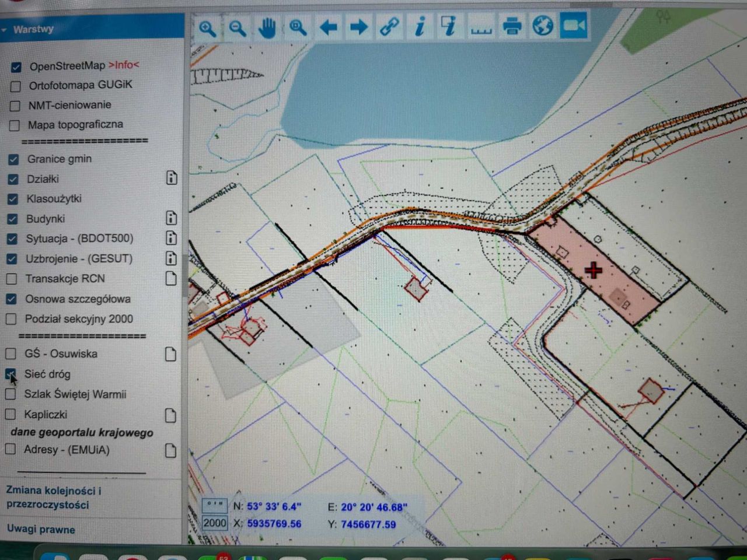Uncheck the OpenStreetMap layer checkbox
Image resolution: width=747 pixels, height=560 pixels.
point(16,67)
